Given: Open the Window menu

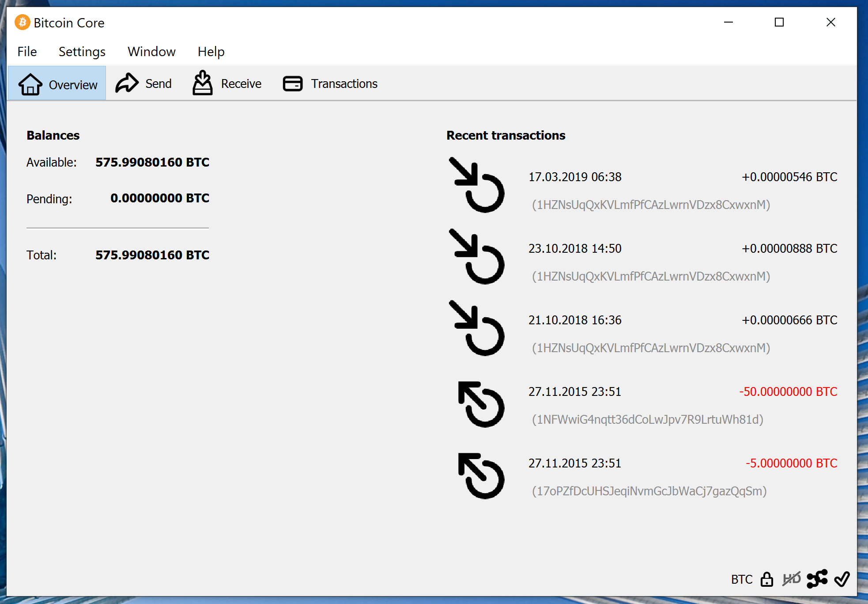Looking at the screenshot, I should [x=151, y=52].
